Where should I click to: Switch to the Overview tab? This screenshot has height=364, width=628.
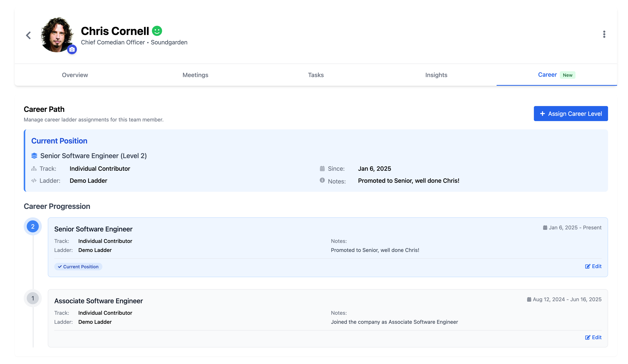75,75
